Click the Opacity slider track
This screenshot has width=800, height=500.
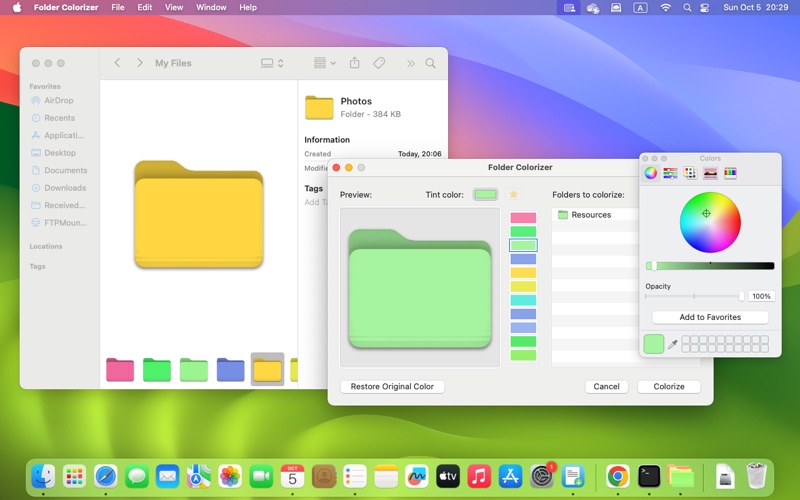(694, 296)
